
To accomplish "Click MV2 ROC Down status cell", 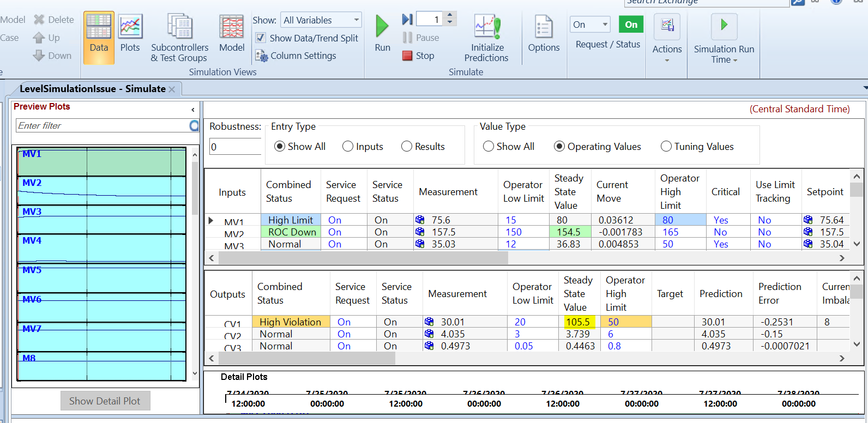I will coord(291,232).
